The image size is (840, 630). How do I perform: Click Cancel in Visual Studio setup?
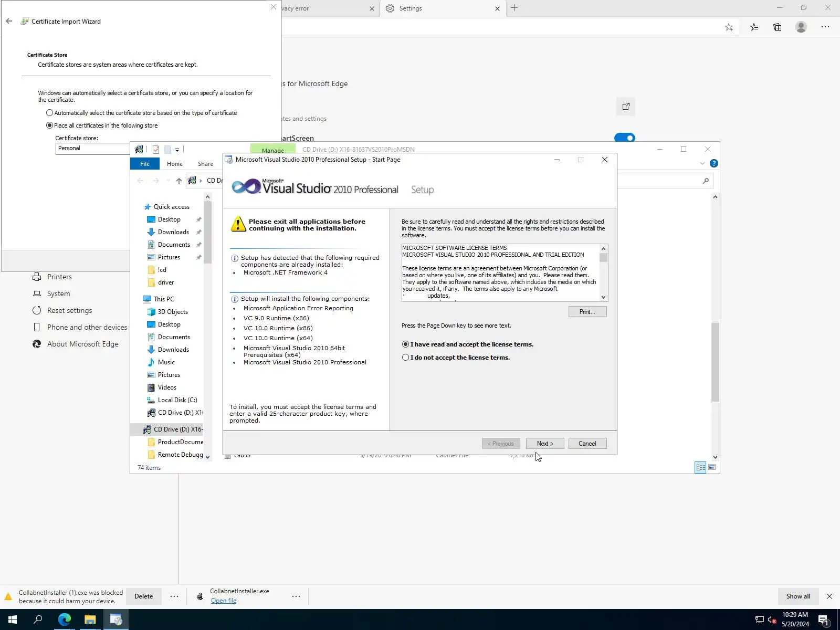[587, 444]
